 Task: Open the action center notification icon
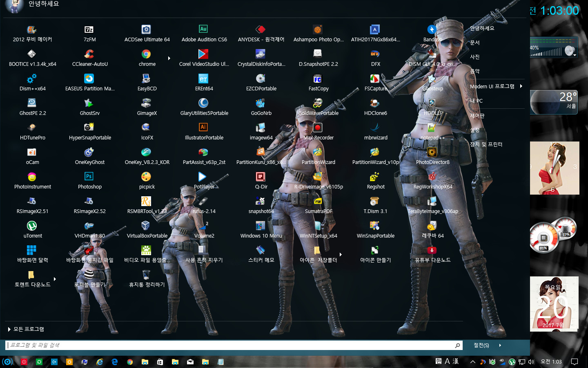tap(575, 362)
